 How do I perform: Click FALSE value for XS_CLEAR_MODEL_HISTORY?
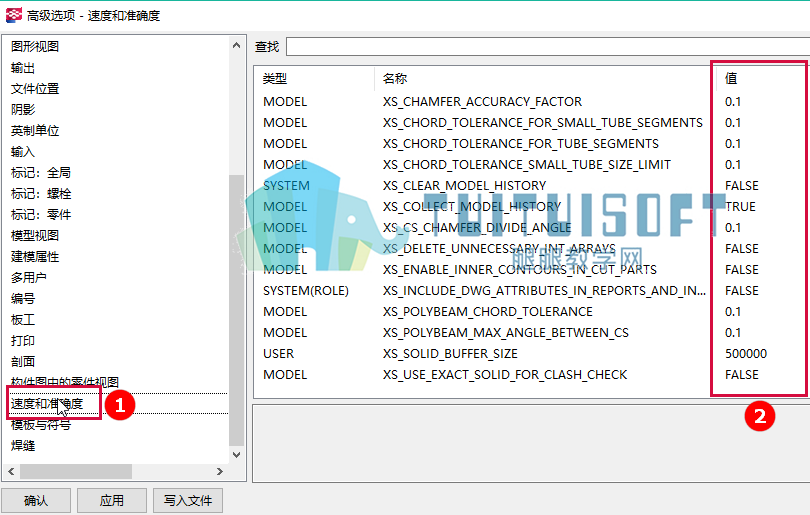pos(742,186)
